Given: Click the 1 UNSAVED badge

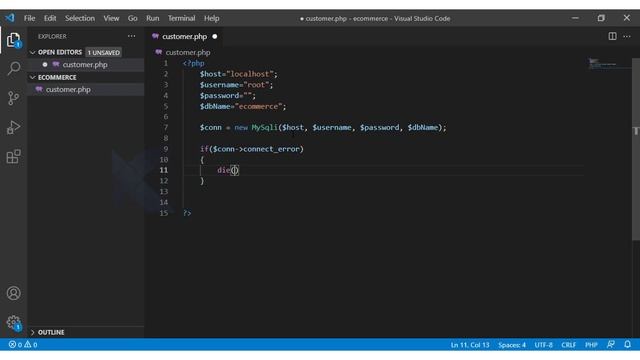Looking at the screenshot, I should pos(104,52).
